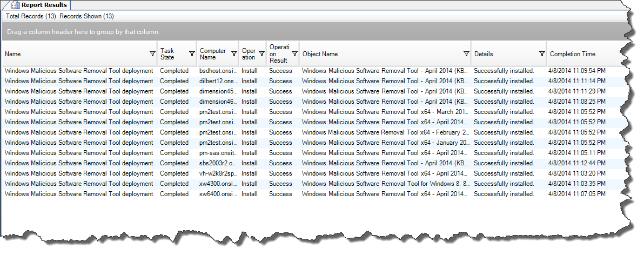Select completion time 4/8/2014 11:11:14 PM
The image size is (644, 255).
pyautogui.click(x=576, y=81)
